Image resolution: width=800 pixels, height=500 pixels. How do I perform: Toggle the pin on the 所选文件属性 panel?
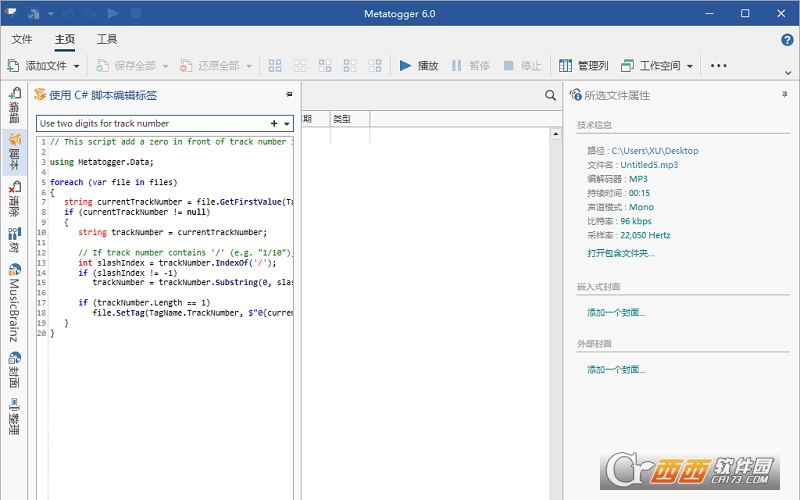coord(784,94)
